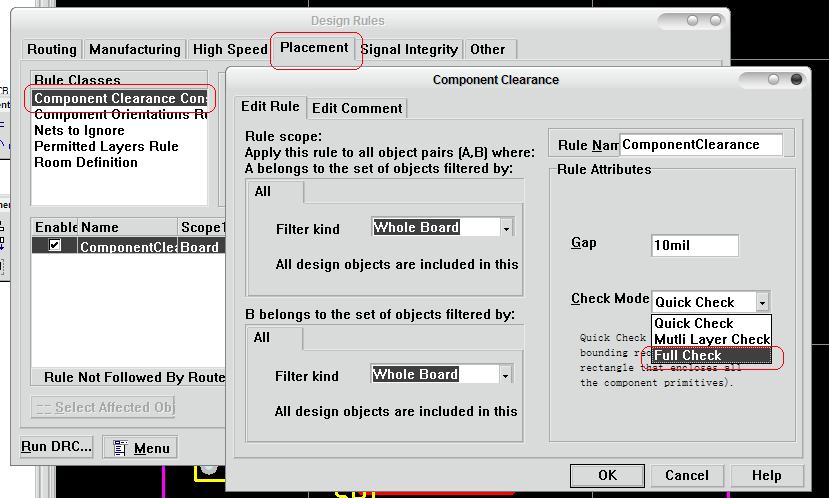Toggle the ComponentClearance rule Enable checkbox

coord(54,245)
